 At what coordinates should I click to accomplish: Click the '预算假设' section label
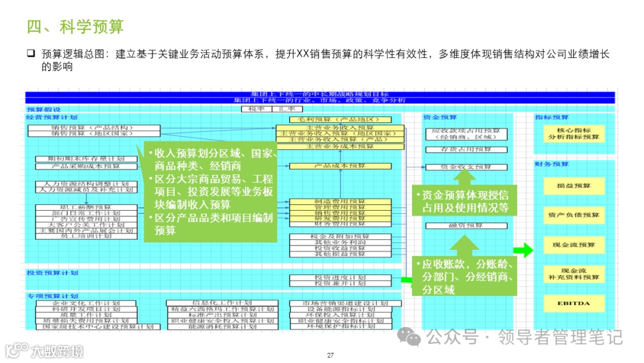[x=44, y=109]
